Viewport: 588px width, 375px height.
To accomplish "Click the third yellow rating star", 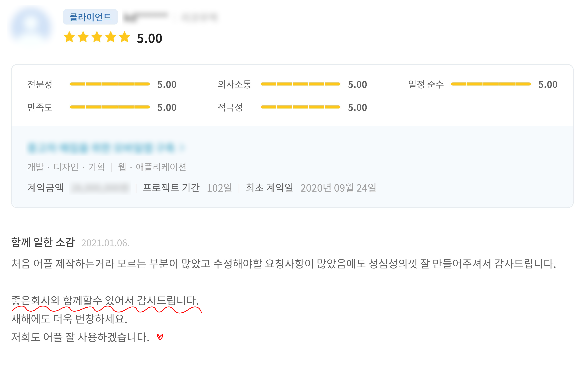I will pos(97,37).
